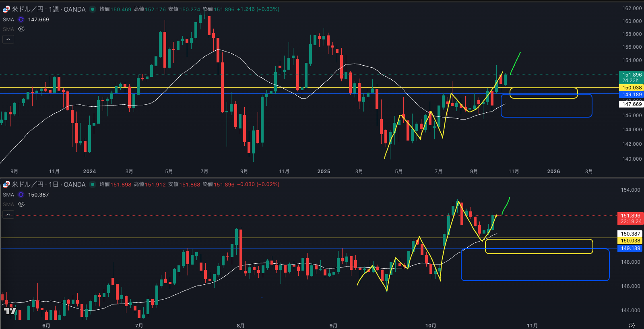
Task: Show the hidden SMA on weekly chart
Action: point(21,29)
